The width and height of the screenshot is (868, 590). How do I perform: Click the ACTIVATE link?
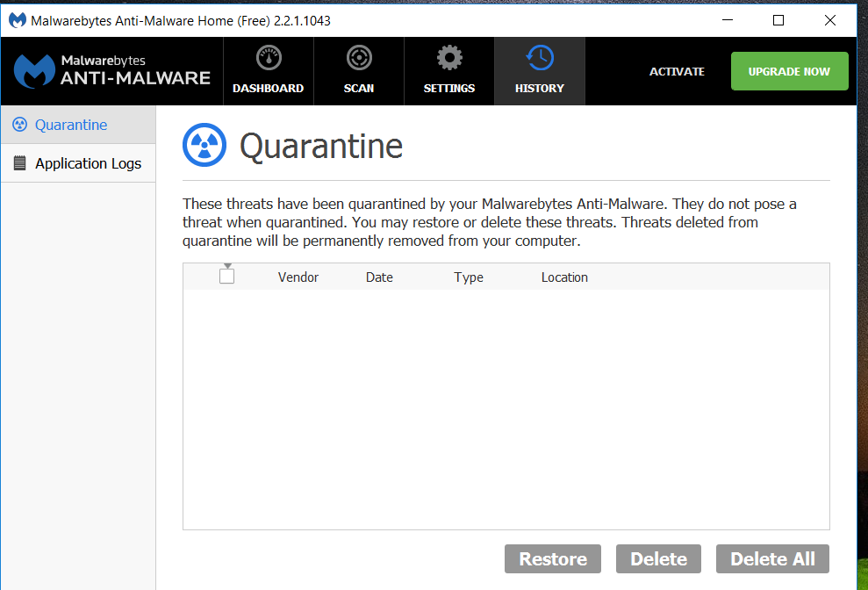coord(677,71)
